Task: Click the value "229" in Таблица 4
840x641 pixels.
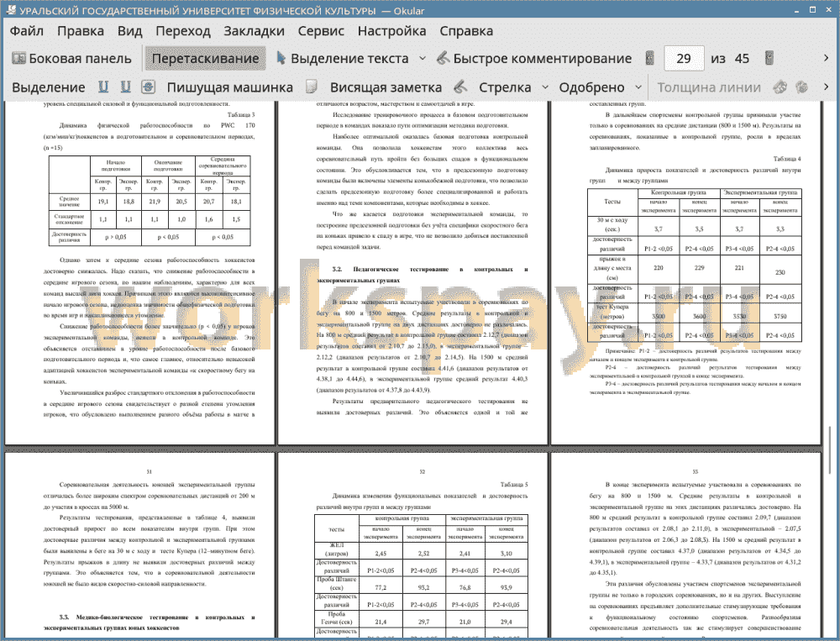Action: (699, 268)
